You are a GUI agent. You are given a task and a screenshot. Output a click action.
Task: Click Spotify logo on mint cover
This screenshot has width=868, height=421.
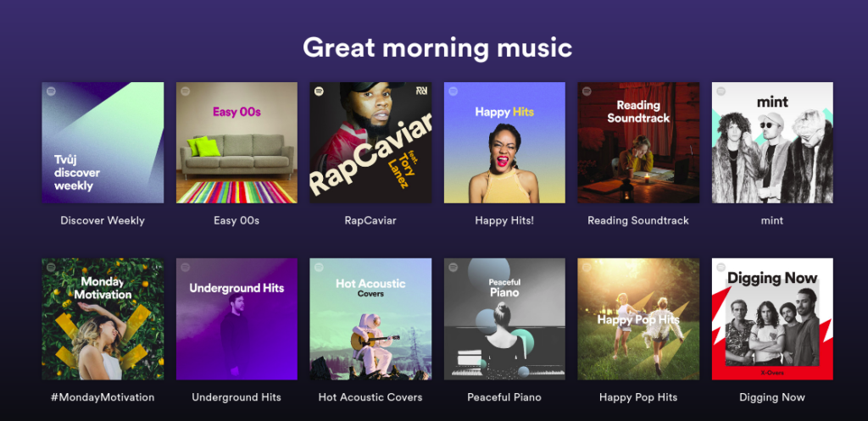coord(721,91)
